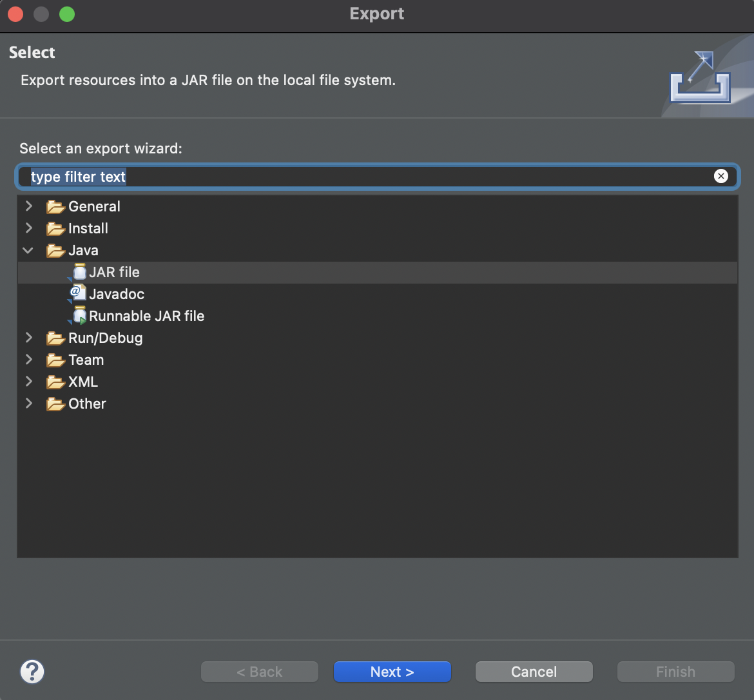Click the XML folder icon
This screenshot has height=700, width=754.
point(56,382)
